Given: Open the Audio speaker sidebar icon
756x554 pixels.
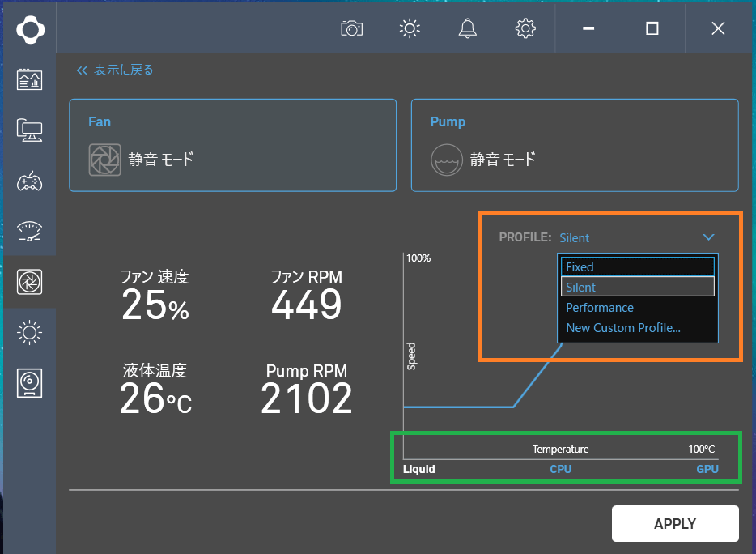Looking at the screenshot, I should click(x=29, y=383).
